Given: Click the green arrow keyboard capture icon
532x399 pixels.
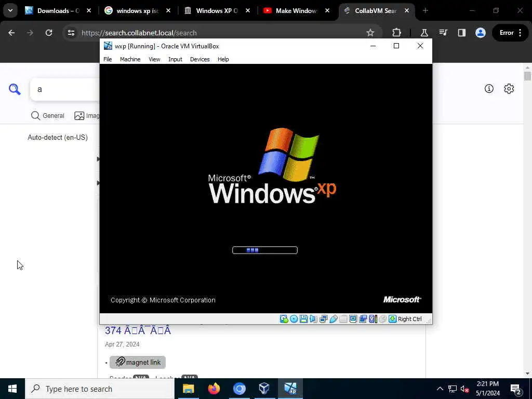Looking at the screenshot, I should [393, 319].
